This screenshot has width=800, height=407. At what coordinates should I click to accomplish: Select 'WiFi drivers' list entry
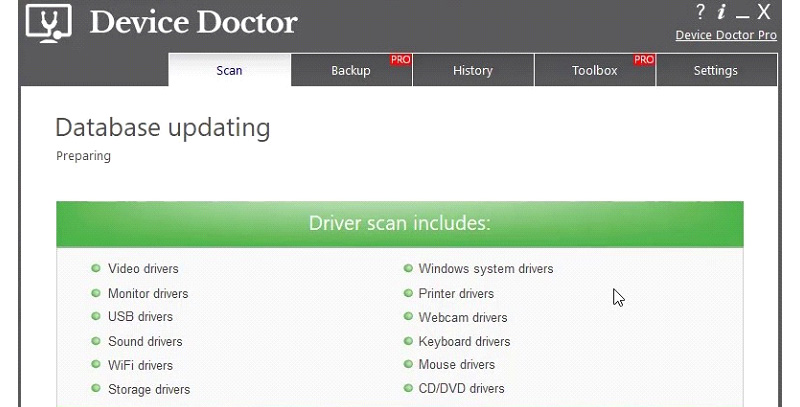140,365
